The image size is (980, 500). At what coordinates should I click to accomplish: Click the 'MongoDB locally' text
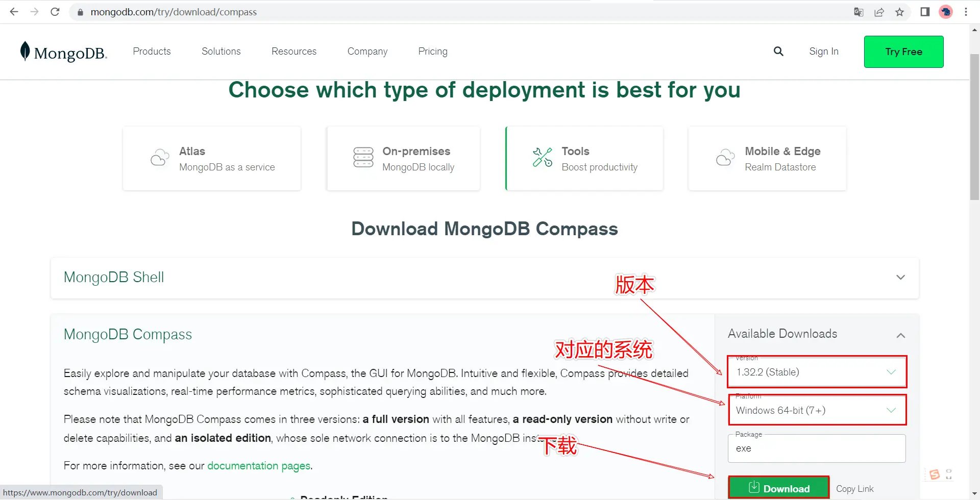tap(418, 167)
